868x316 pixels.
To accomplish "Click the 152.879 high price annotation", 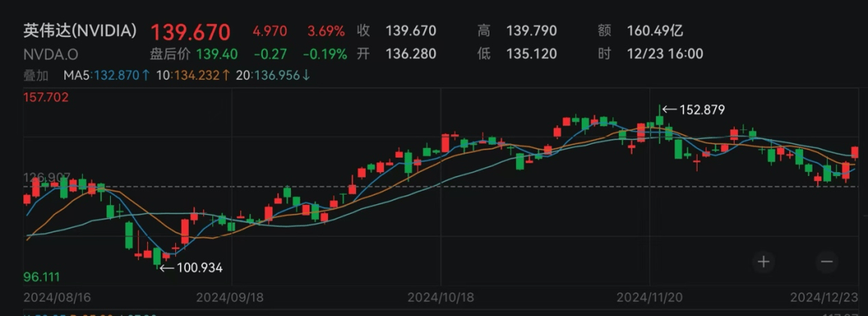I will point(694,109).
